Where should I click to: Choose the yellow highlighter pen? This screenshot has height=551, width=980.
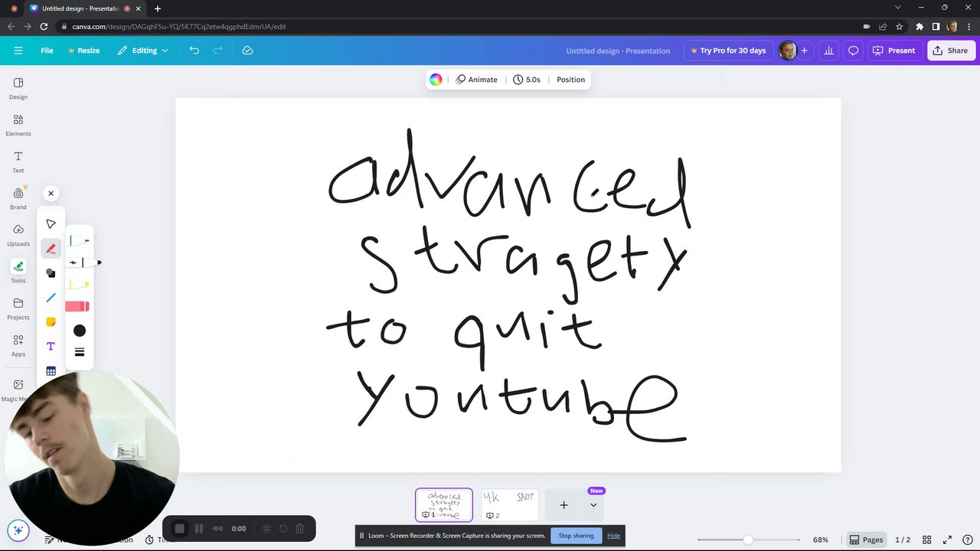point(77,285)
